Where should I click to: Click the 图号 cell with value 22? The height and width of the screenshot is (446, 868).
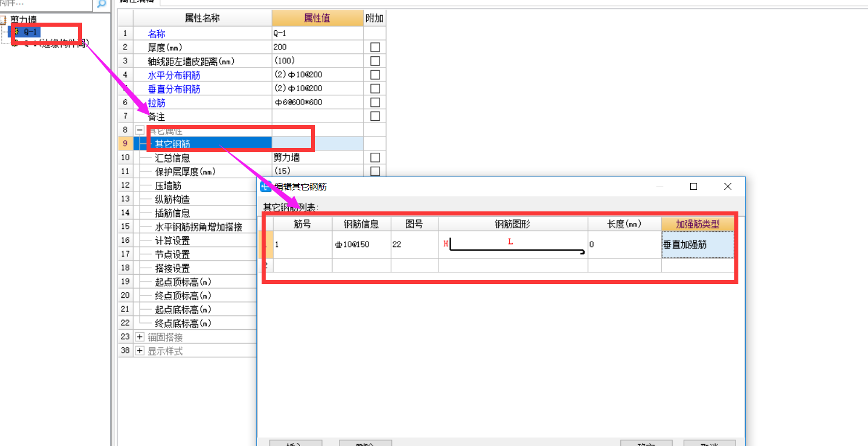tap(414, 244)
